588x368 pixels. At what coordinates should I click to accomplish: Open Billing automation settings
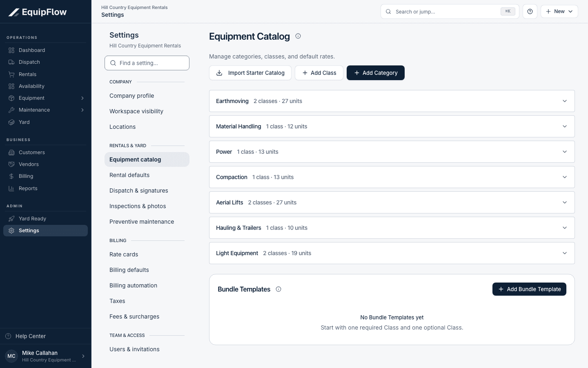[x=147, y=285]
